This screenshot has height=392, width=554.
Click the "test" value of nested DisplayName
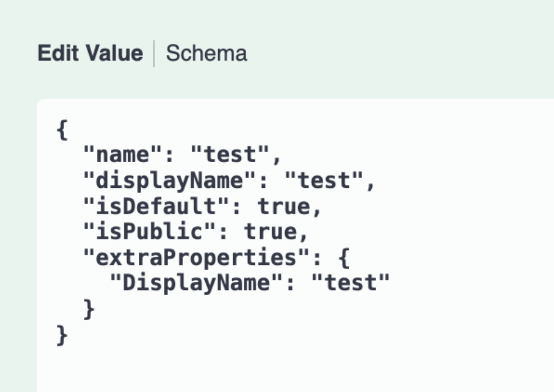[350, 283]
